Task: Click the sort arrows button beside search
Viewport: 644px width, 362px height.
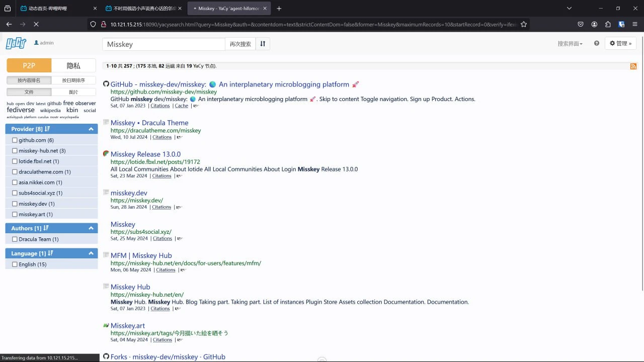Action: point(263,44)
